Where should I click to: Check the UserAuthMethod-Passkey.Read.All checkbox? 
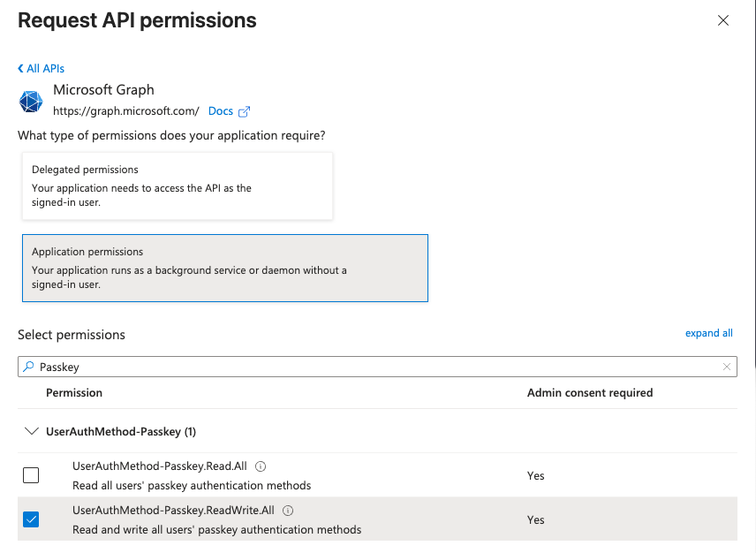[31, 475]
